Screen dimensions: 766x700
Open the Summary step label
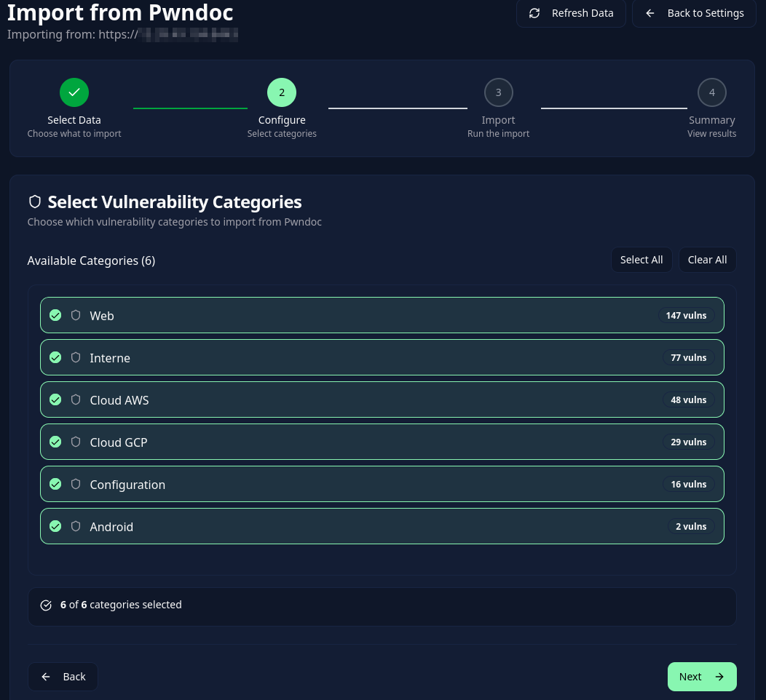tap(712, 120)
